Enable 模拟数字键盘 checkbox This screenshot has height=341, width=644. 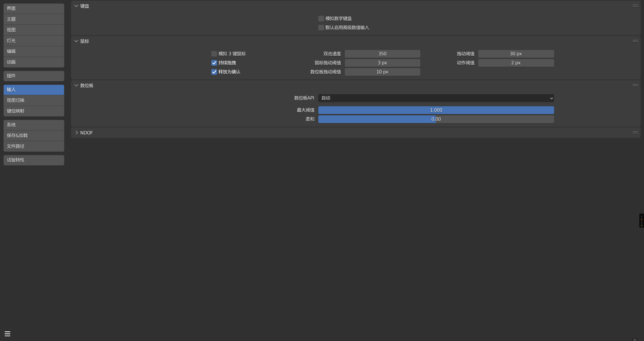click(x=321, y=18)
